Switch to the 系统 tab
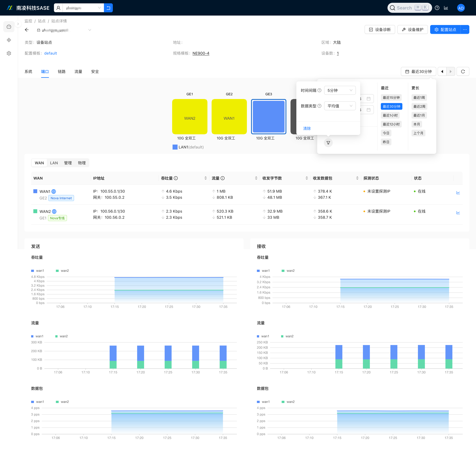The height and width of the screenshot is (453, 476). [28, 72]
